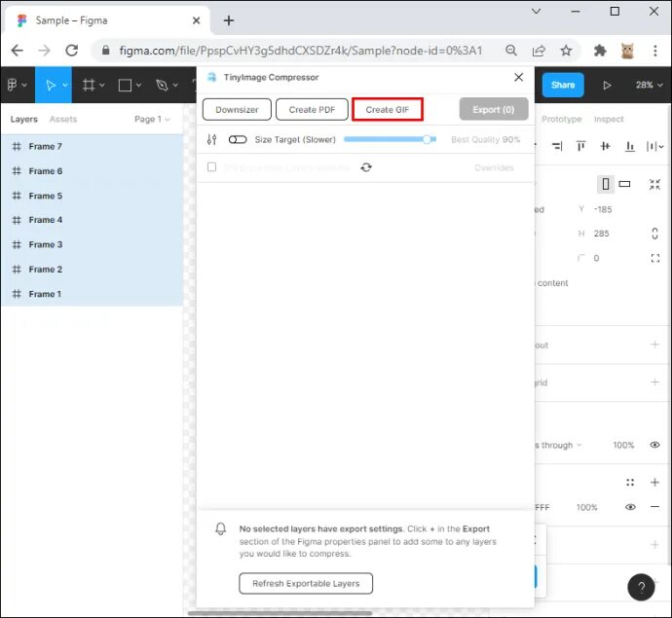This screenshot has width=672, height=618.
Task: Toggle the Size Target (Slower) switch
Action: pos(238,139)
